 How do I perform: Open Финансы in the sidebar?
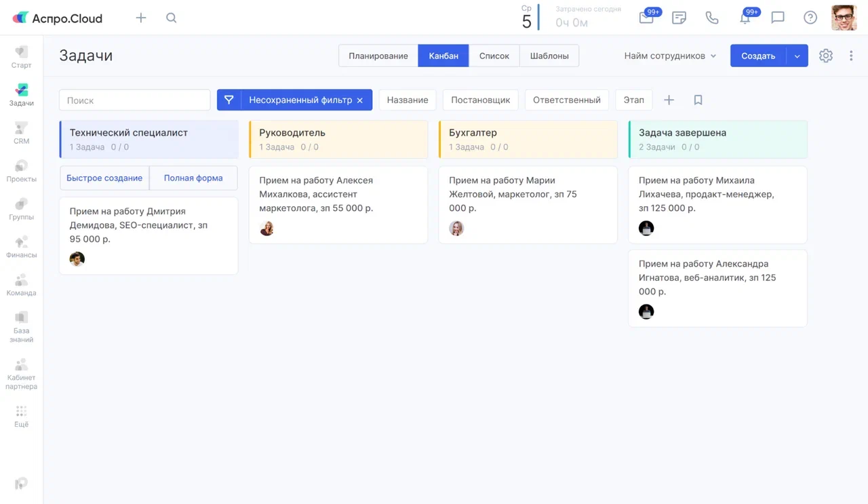click(x=21, y=246)
